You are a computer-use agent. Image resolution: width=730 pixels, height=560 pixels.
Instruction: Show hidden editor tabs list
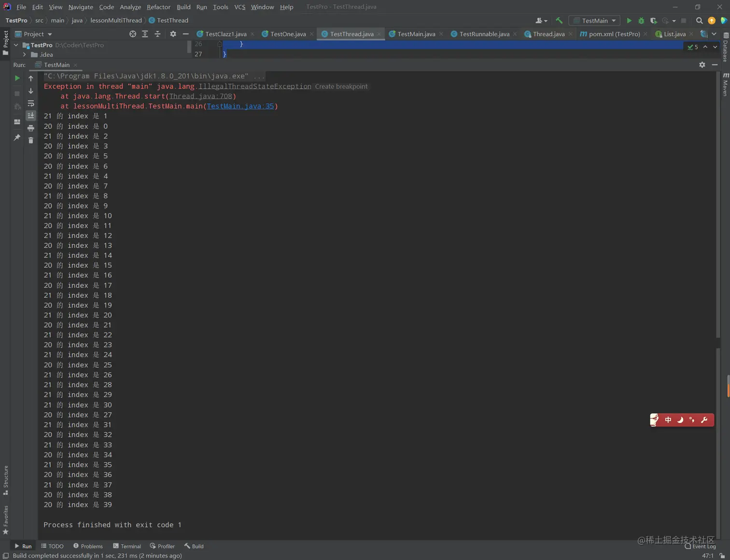[714, 34]
